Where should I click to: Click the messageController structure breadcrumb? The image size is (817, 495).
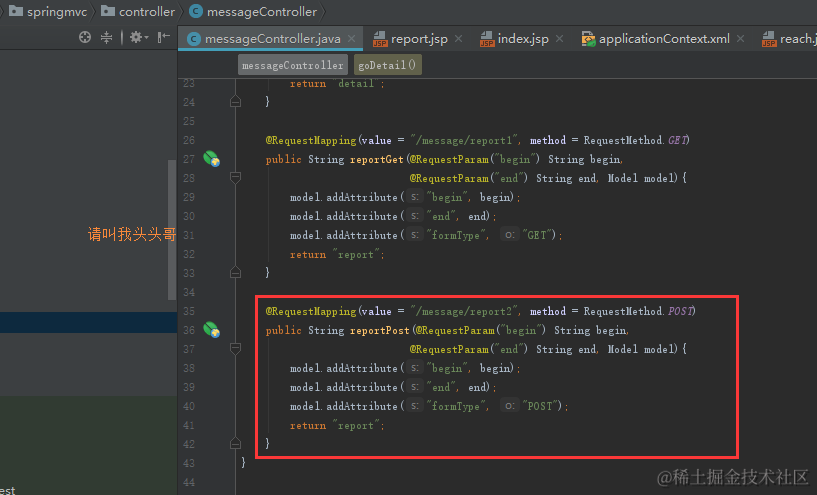click(x=293, y=65)
